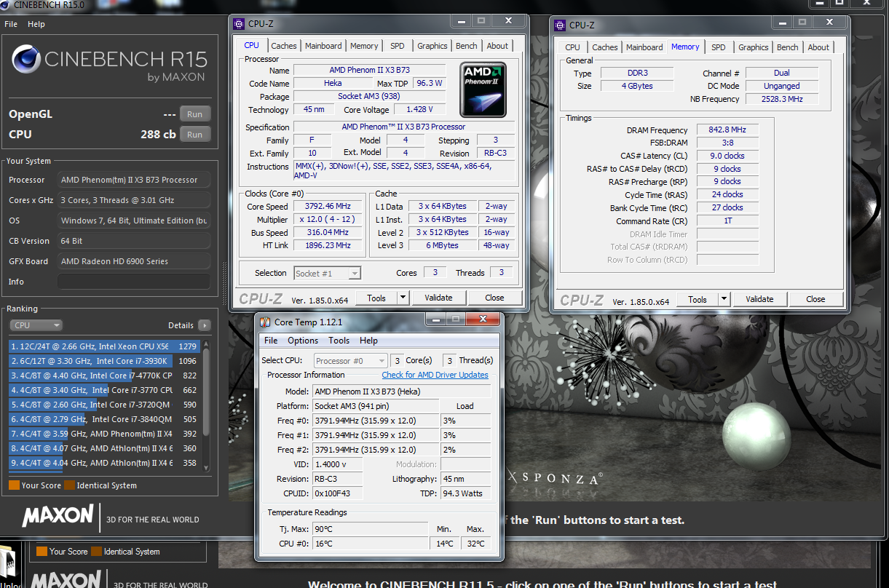Screen dimensions: 889x588
Task: Click the brown Identical System legend swatch in R15
Action: coord(69,485)
